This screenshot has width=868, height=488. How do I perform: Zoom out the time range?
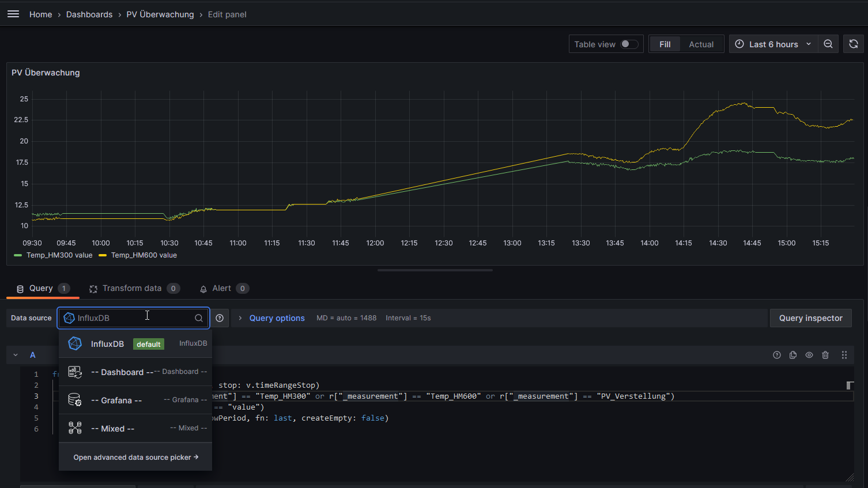[x=828, y=44]
